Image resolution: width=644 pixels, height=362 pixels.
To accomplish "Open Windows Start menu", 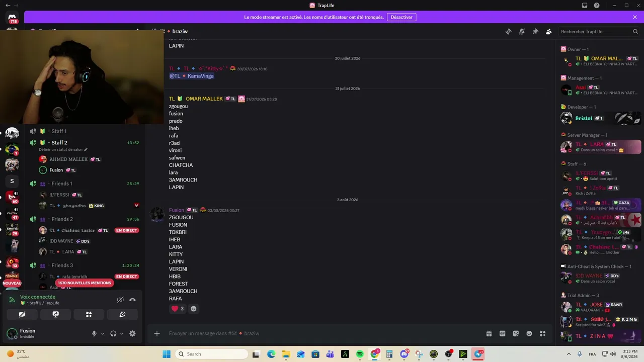I will click(x=167, y=354).
